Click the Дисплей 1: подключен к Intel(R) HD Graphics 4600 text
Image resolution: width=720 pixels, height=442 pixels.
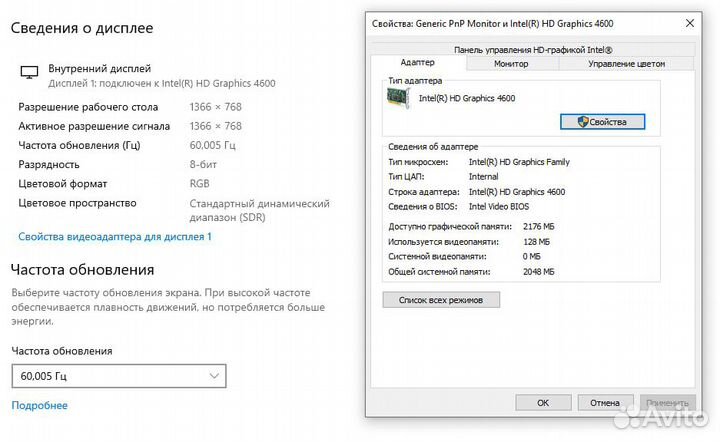[x=162, y=84]
